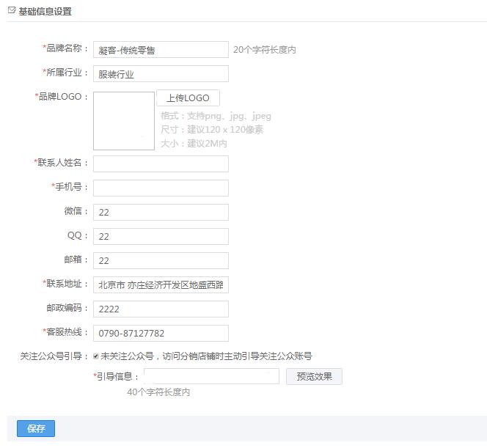
Task: Select the 所属行业 field showing 服装行业
Action: pyautogui.click(x=161, y=74)
